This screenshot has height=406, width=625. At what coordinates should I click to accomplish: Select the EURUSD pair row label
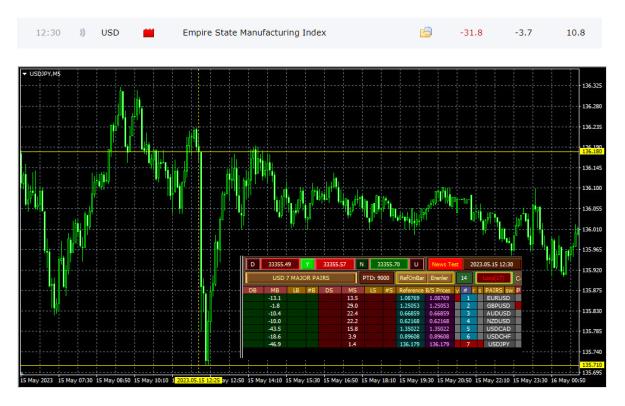tap(498, 298)
